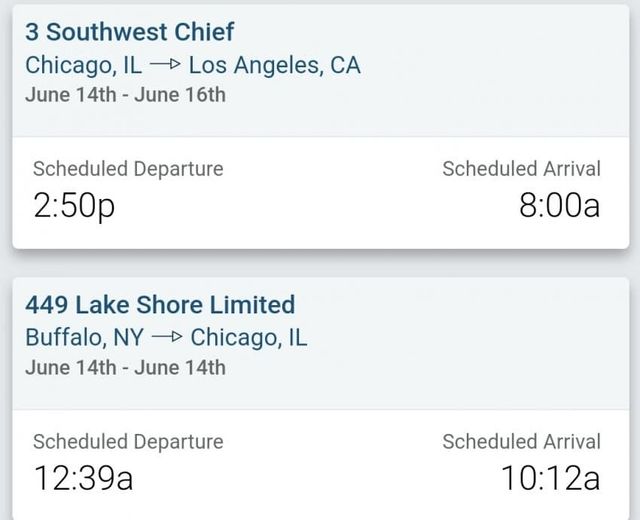The width and height of the screenshot is (640, 520).
Task: Click Lake Shore Limited's Scheduled Arrival label
Action: (x=521, y=441)
